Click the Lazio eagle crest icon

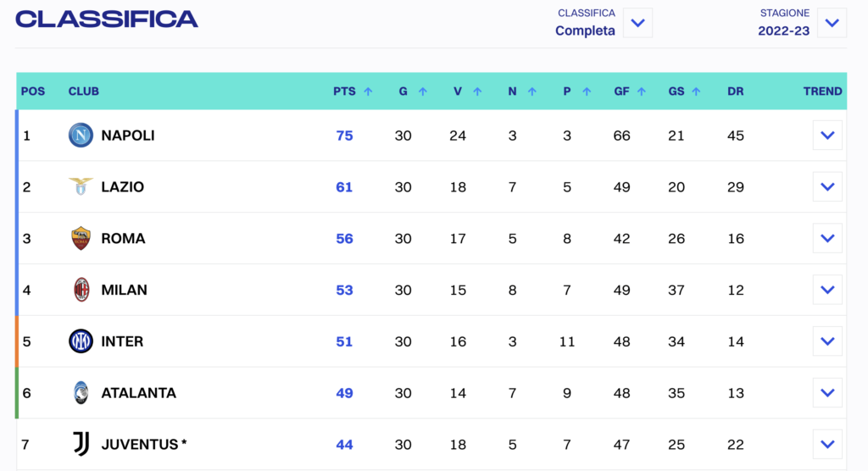(81, 187)
